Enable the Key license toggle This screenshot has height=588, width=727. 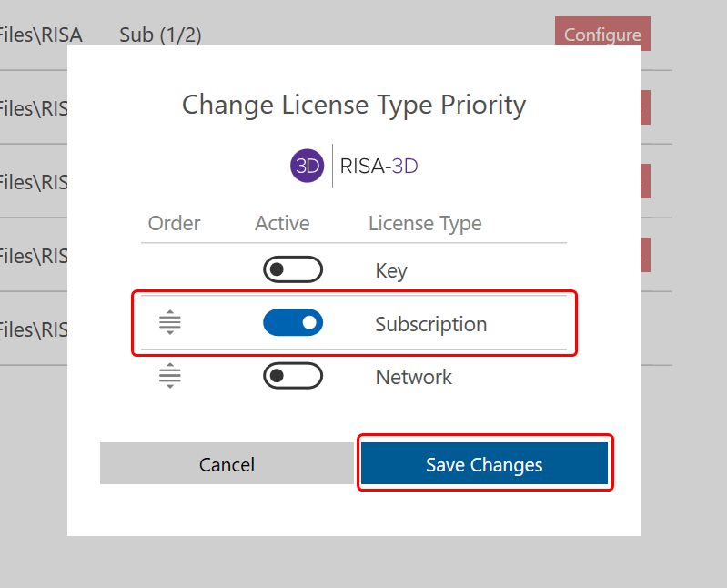click(293, 270)
